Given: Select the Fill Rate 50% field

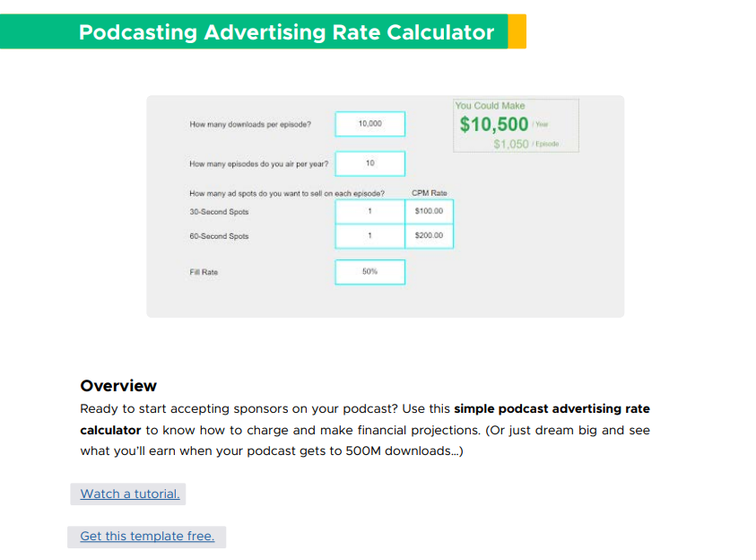Looking at the screenshot, I should 369,272.
